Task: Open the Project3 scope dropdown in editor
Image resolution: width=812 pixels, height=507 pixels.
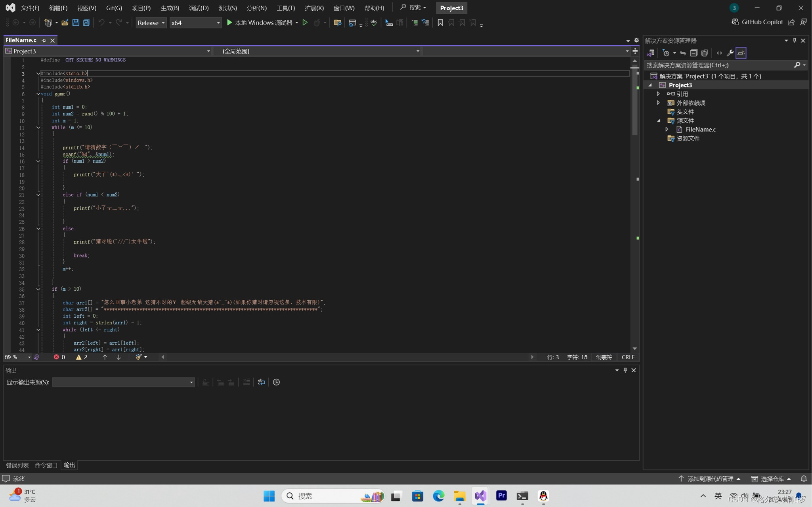Action: pos(108,51)
